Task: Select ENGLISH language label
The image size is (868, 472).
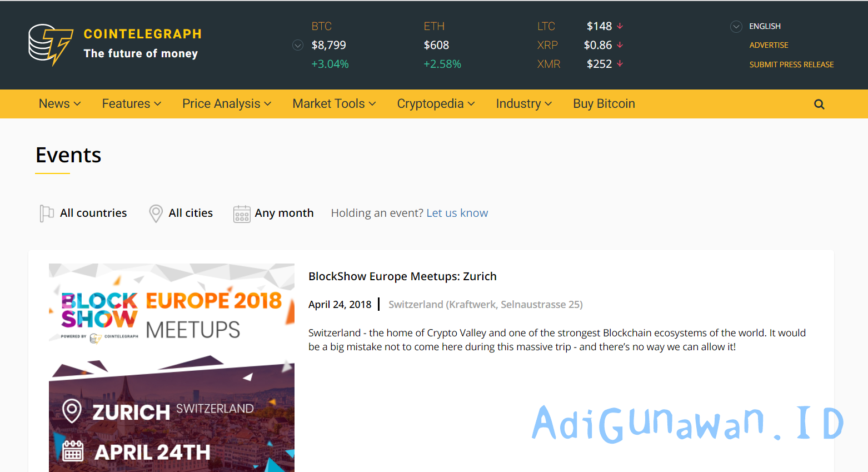Action: tap(765, 26)
